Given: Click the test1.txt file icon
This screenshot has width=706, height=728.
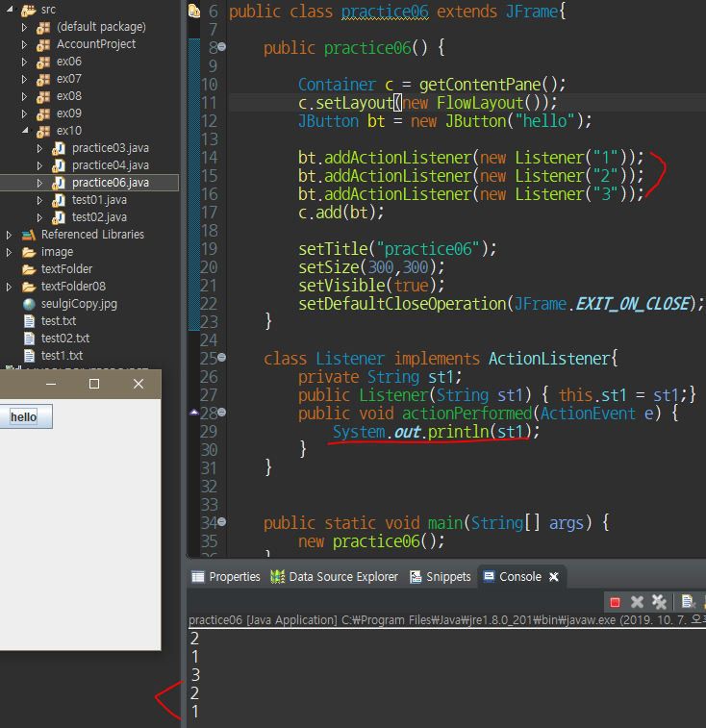Looking at the screenshot, I should [29, 356].
